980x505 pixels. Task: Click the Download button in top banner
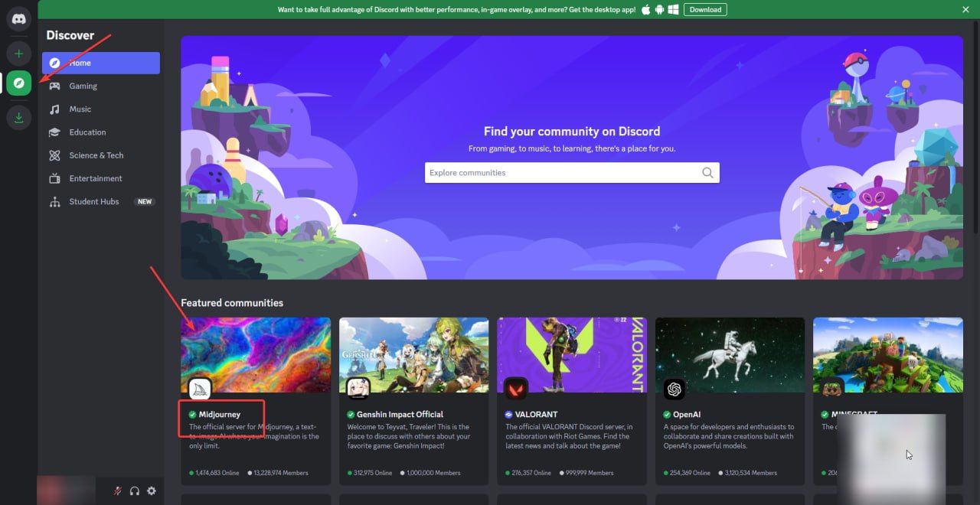[705, 9]
